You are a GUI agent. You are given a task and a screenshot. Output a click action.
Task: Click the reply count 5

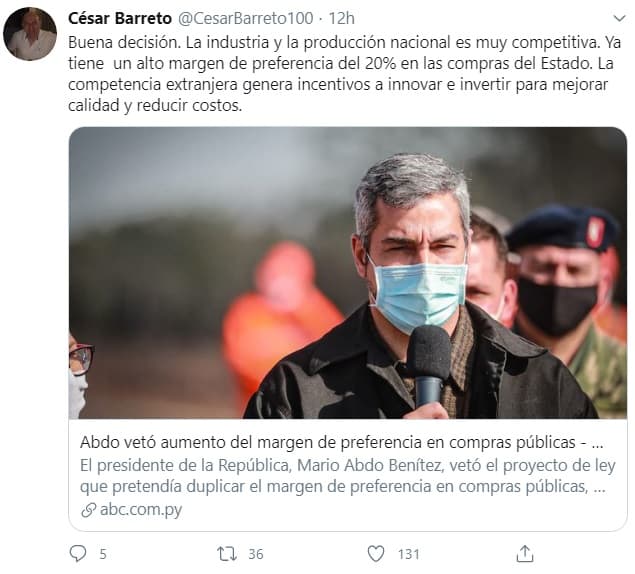pyautogui.click(x=103, y=554)
